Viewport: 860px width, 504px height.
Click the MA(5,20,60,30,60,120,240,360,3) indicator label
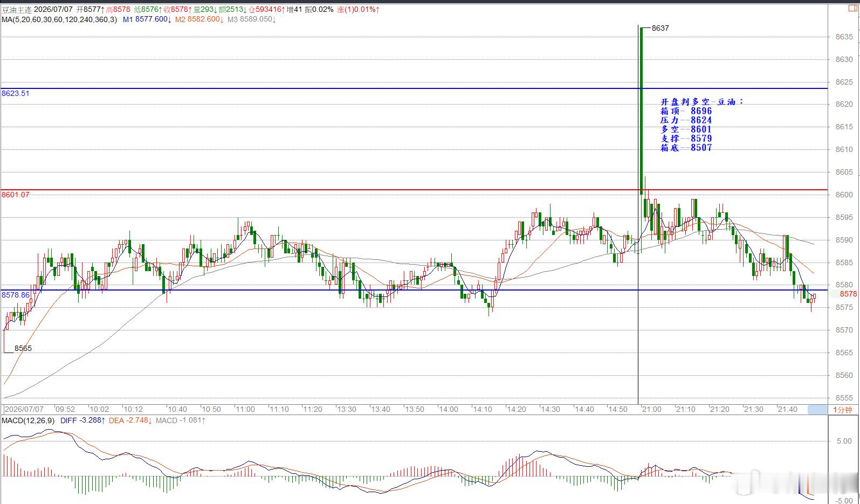pyautogui.click(x=59, y=19)
